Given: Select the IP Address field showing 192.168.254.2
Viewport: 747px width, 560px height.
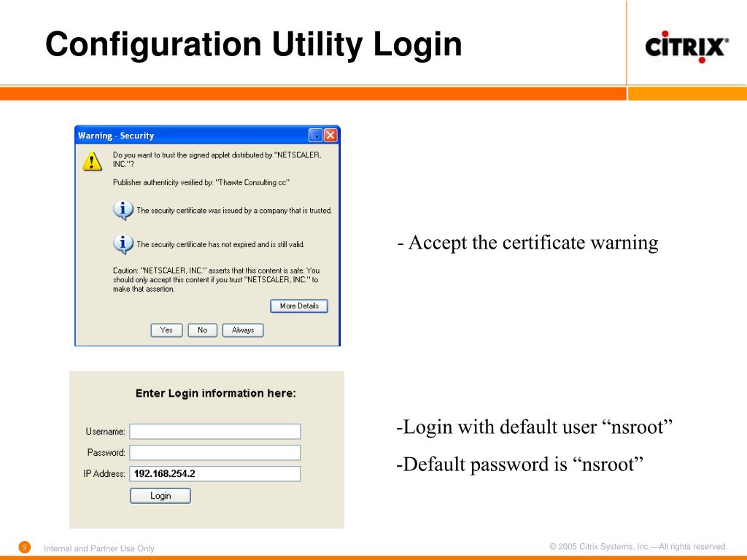Looking at the screenshot, I should (214, 473).
